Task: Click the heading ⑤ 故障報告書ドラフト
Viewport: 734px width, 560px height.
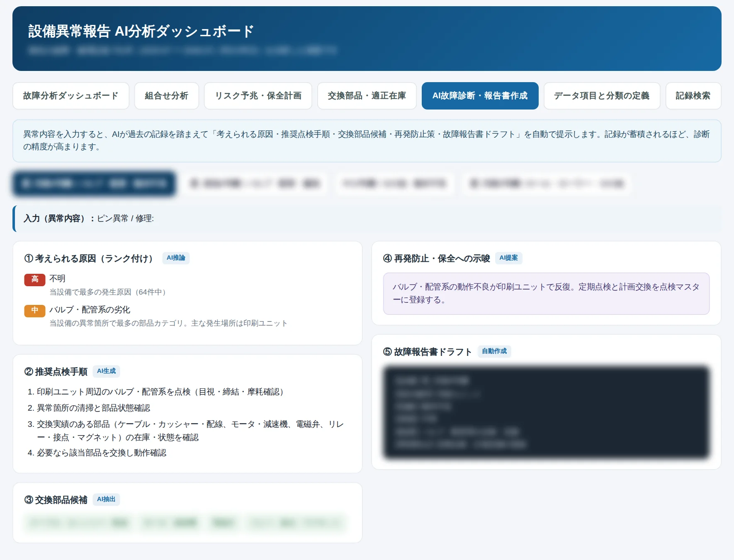Action: (428, 352)
